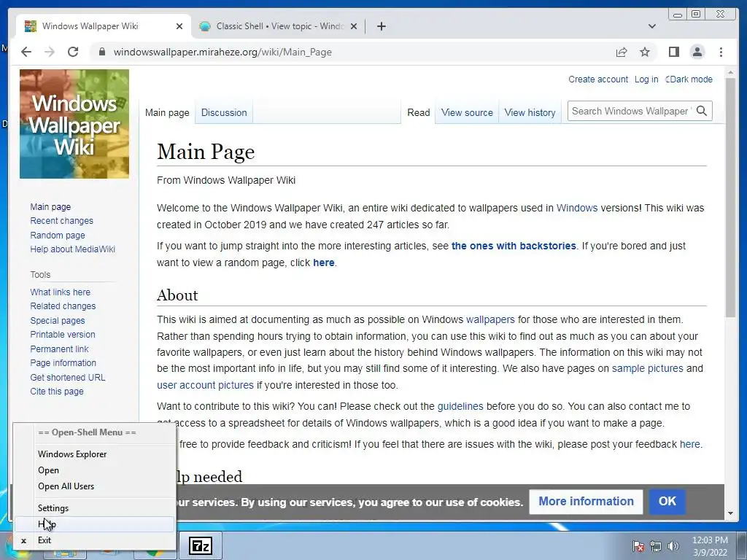The height and width of the screenshot is (560, 747).
Task: Click More information on cookie banner
Action: pos(586,502)
